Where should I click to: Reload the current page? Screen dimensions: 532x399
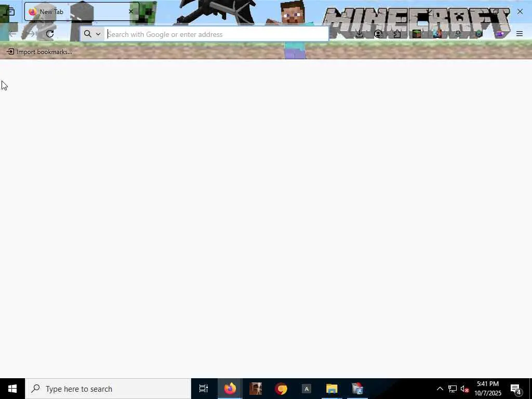(x=50, y=34)
